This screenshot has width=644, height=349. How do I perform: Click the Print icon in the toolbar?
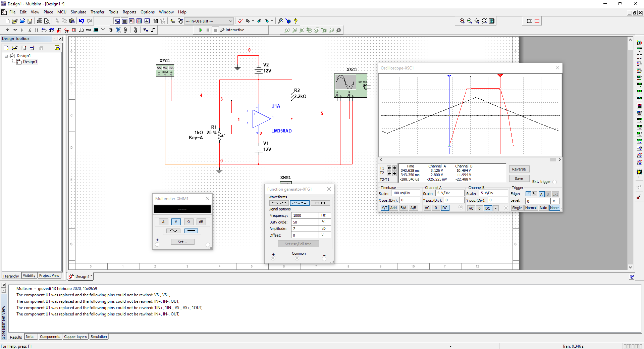click(39, 21)
